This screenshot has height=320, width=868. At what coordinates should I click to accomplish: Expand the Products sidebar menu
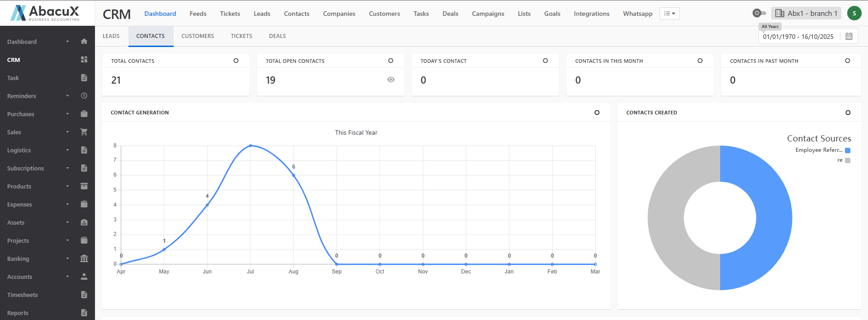pos(36,186)
